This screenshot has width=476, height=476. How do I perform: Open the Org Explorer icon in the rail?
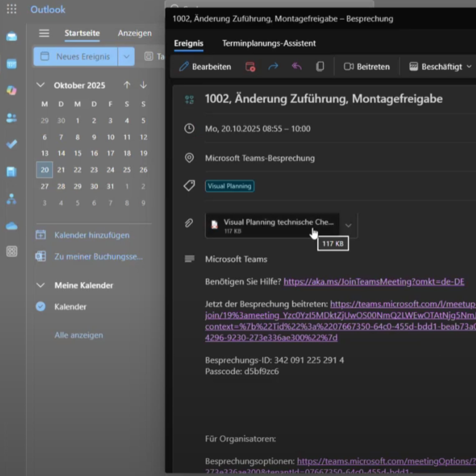[x=12, y=199]
